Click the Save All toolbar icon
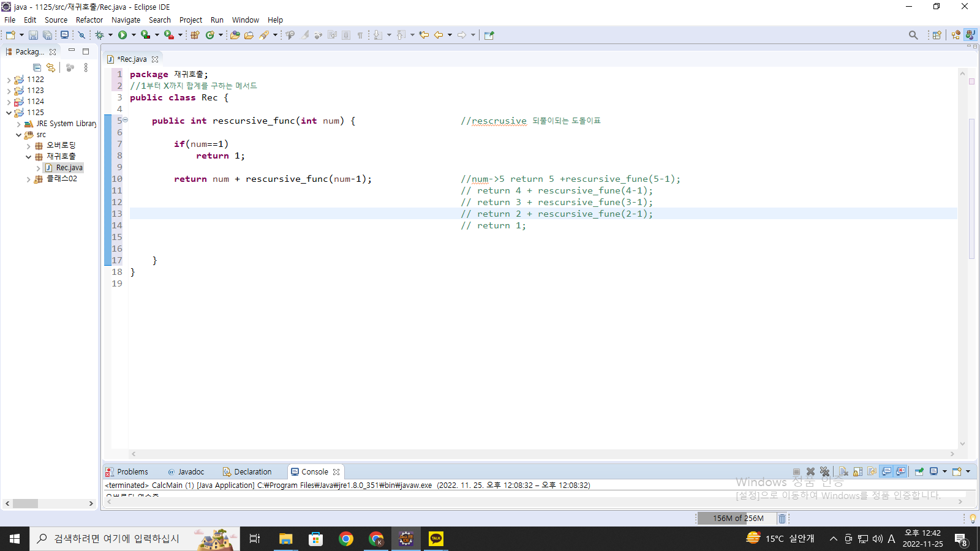Image resolution: width=980 pixels, height=551 pixels. pyautogui.click(x=47, y=36)
